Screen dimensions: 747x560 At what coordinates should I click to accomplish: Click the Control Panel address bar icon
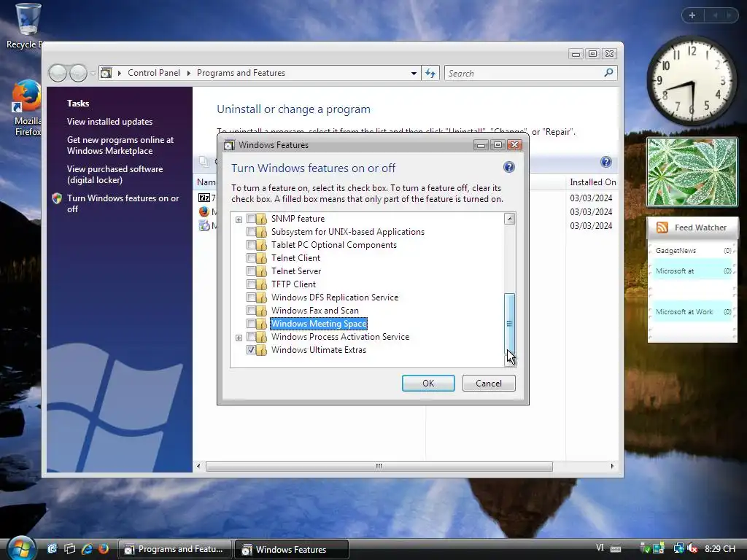(106, 73)
